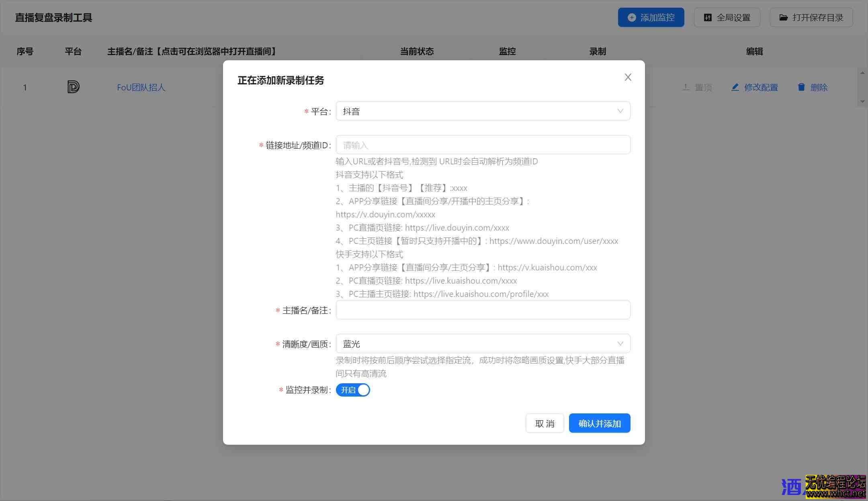Click the 取消 button

coord(545,423)
